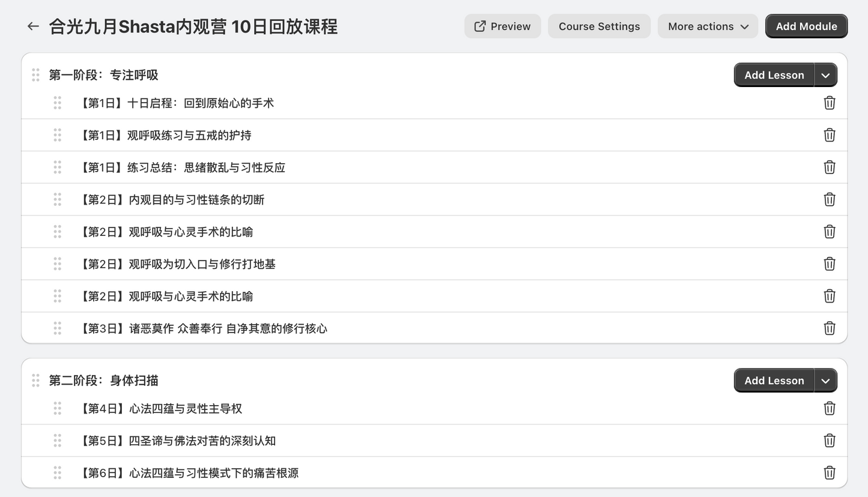Image resolution: width=868 pixels, height=497 pixels.
Task: Grab drag handle of module 第二阶段：身体扫描
Action: [x=35, y=381]
